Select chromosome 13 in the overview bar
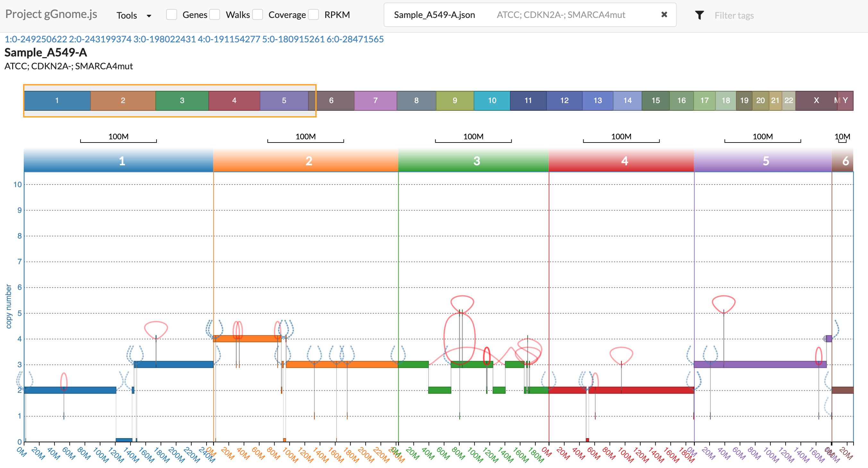 (x=598, y=100)
